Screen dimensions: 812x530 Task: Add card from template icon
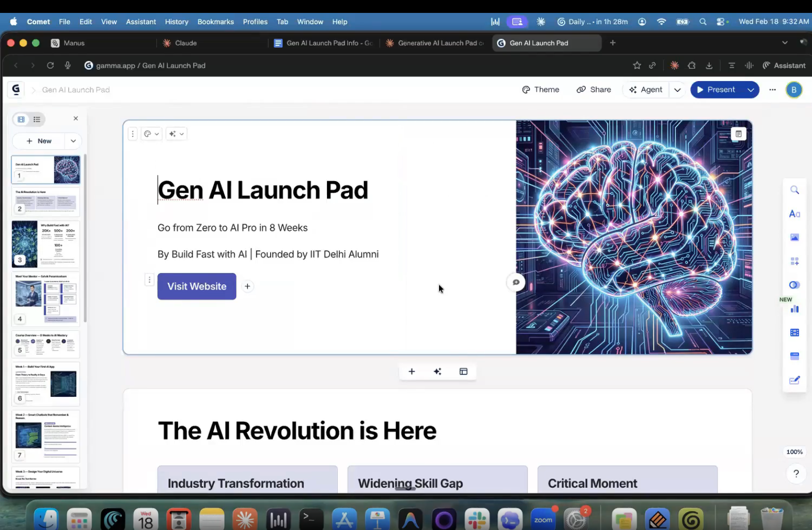point(463,372)
